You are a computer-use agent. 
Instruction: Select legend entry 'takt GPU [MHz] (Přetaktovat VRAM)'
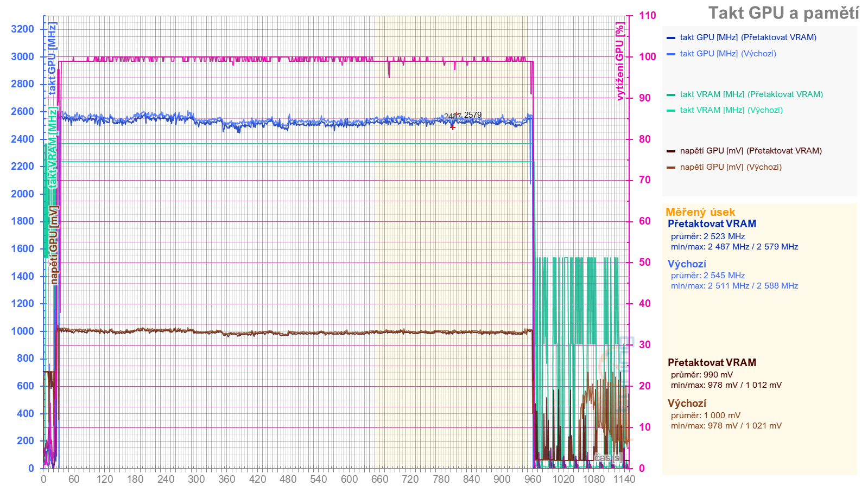[748, 37]
